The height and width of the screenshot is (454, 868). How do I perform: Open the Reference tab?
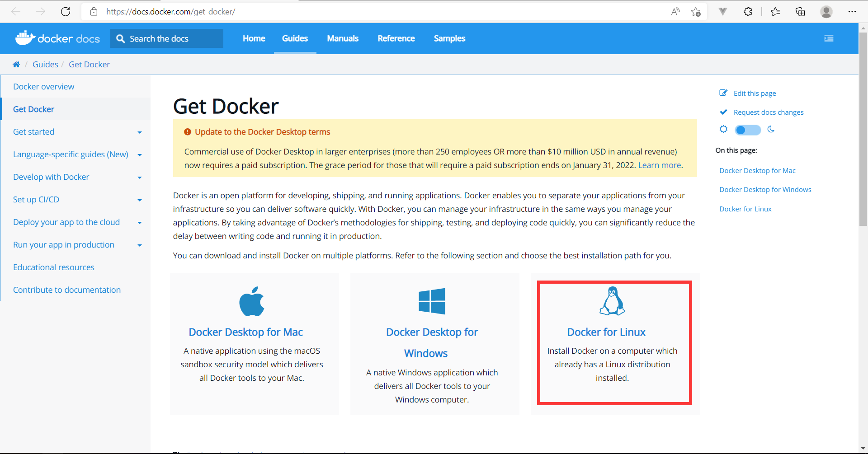coord(396,38)
